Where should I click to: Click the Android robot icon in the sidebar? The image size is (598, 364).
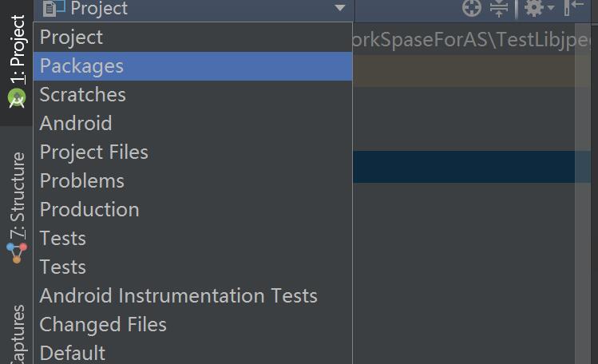17,97
